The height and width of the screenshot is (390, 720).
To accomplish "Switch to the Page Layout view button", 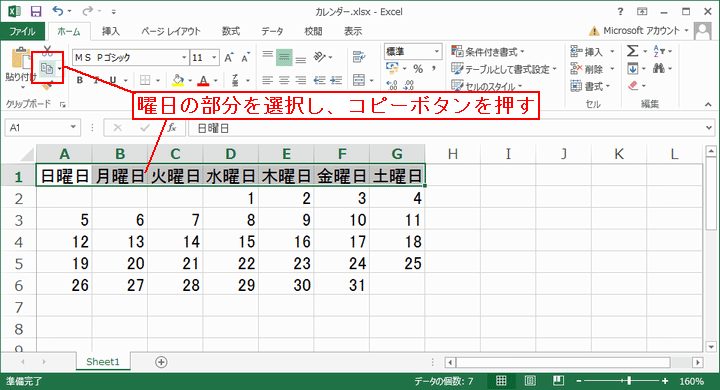I will pos(530,380).
